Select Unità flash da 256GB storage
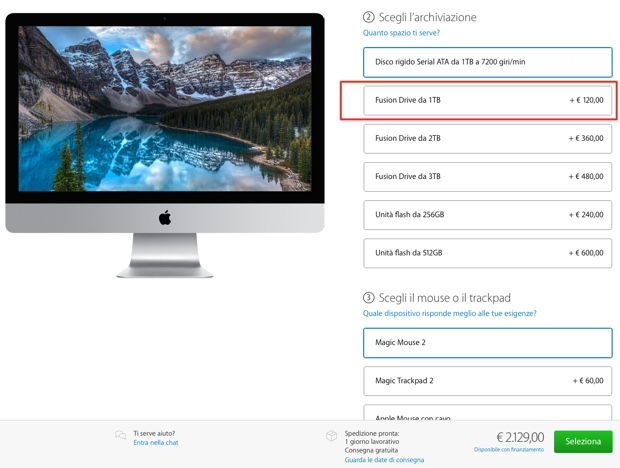 [x=488, y=215]
